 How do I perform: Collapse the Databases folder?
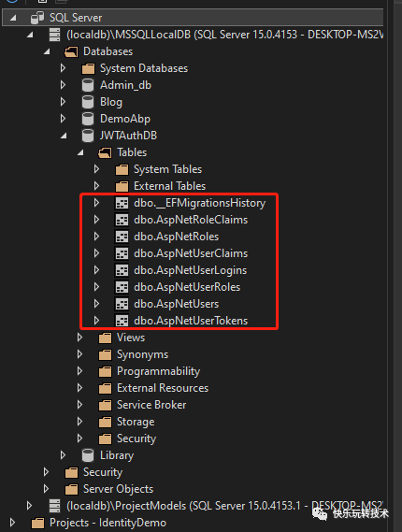tap(47, 51)
